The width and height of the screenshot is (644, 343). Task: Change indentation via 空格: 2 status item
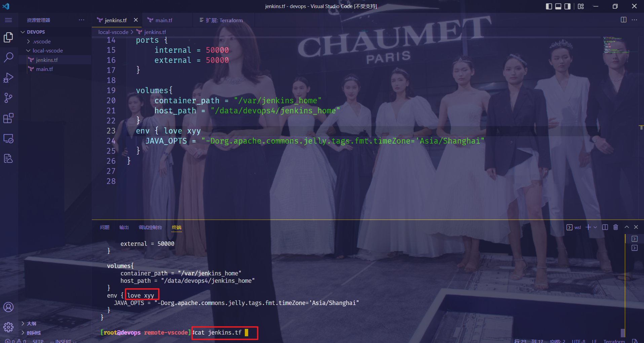(557, 341)
